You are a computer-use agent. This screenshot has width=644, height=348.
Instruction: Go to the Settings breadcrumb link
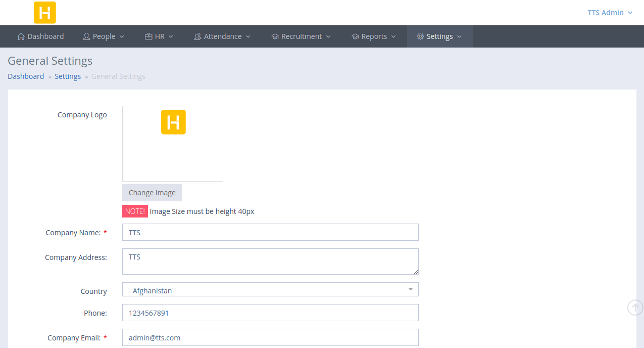point(68,76)
